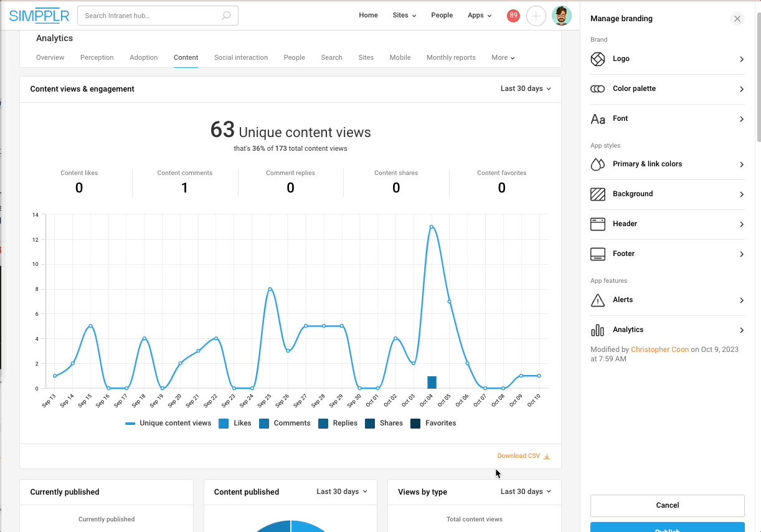Image resolution: width=761 pixels, height=532 pixels.
Task: Expand the Color palette chevron
Action: [742, 89]
